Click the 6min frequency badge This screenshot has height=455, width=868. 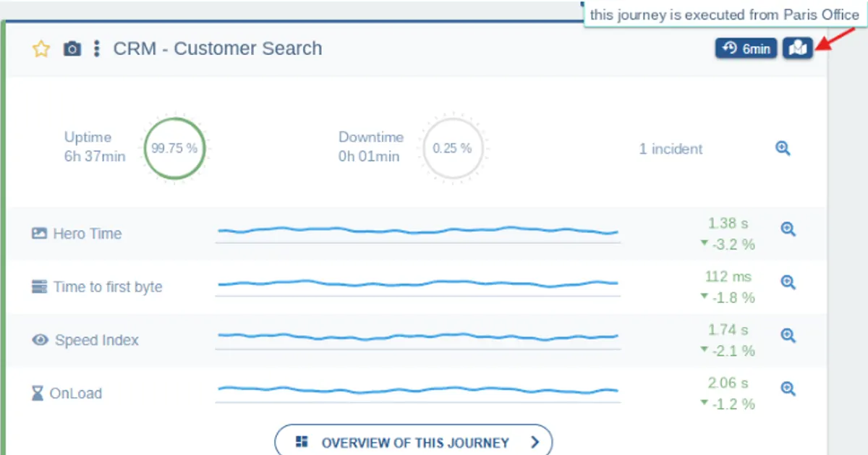click(746, 48)
